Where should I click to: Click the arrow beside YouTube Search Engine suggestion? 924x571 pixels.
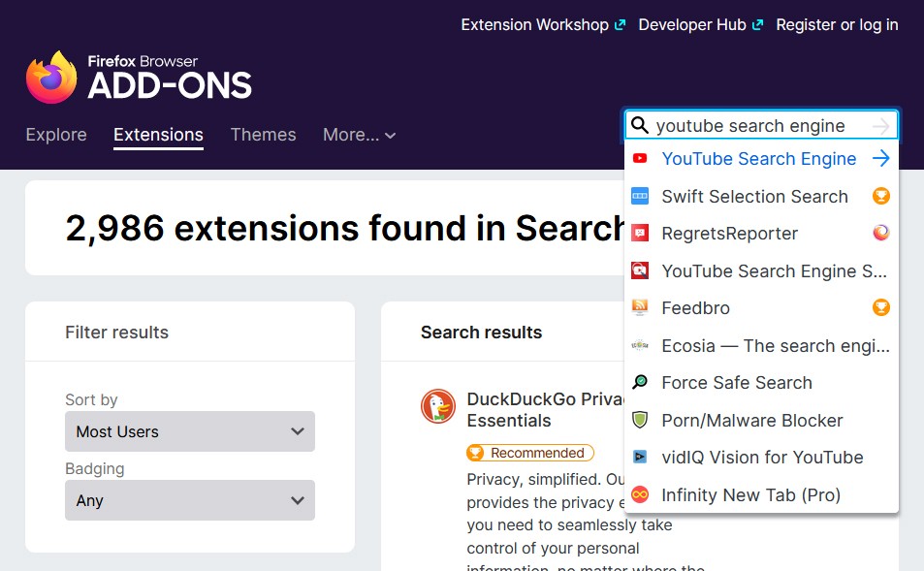pos(881,158)
